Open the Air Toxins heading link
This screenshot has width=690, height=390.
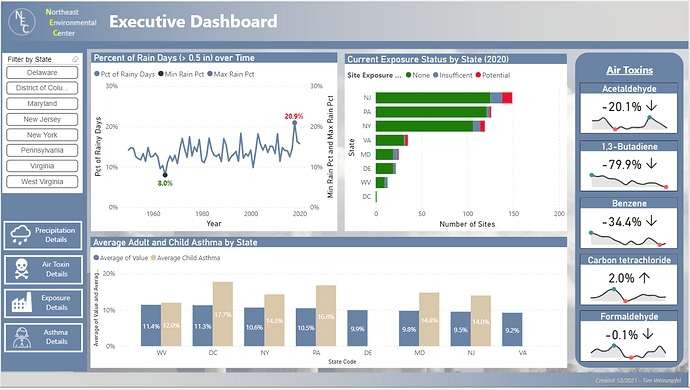(x=629, y=70)
